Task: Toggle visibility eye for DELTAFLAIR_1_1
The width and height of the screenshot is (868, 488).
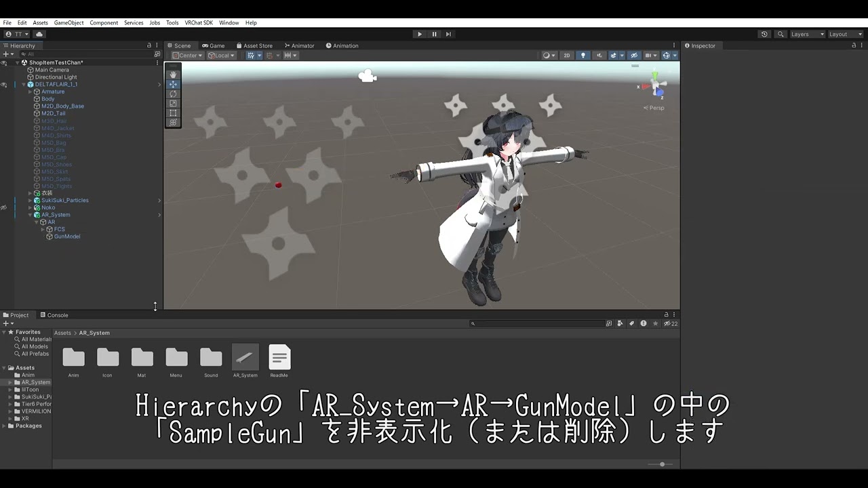Action: pos(3,85)
